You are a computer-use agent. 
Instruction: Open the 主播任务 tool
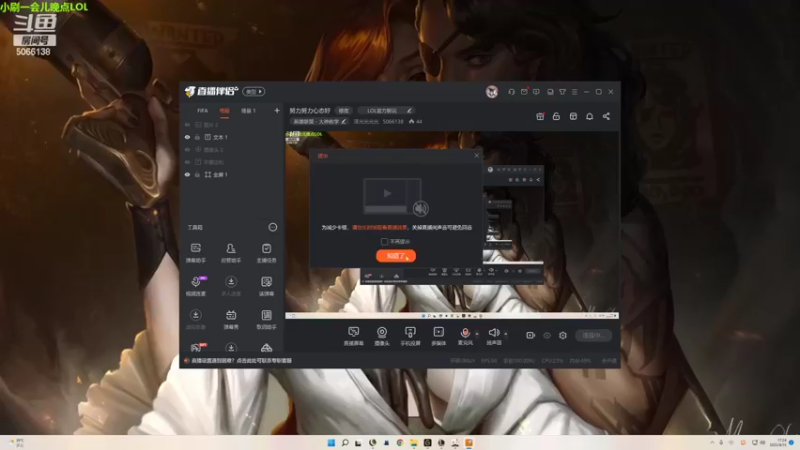coord(266,253)
